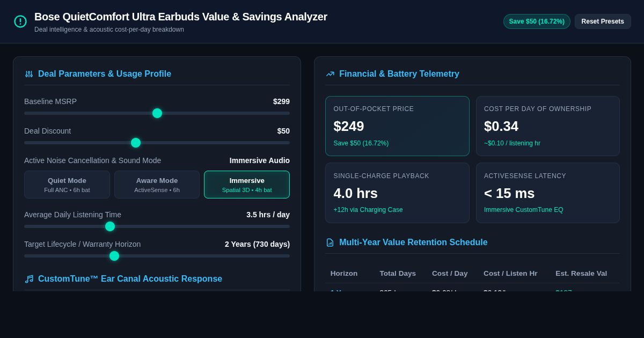The width and height of the screenshot is (644, 338).
Task: Select Aware Mode ActiveSense option
Action: click(x=157, y=185)
